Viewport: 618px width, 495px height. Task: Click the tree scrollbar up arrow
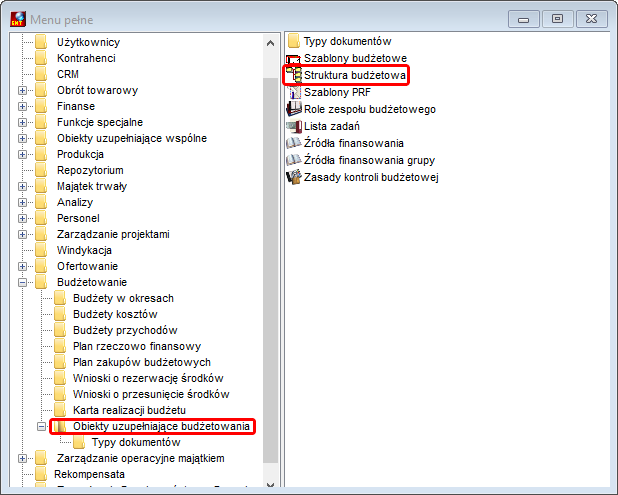270,43
